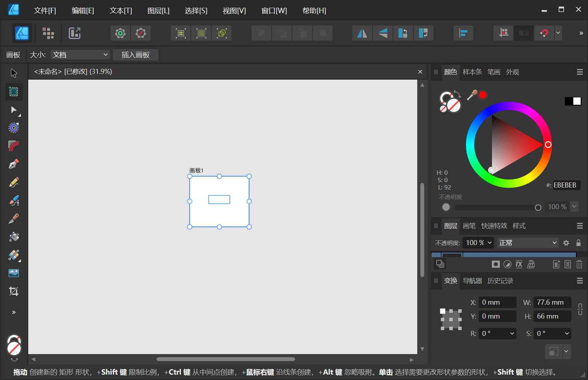Switch to Designer persona icon
The width and height of the screenshot is (588, 380).
click(22, 33)
